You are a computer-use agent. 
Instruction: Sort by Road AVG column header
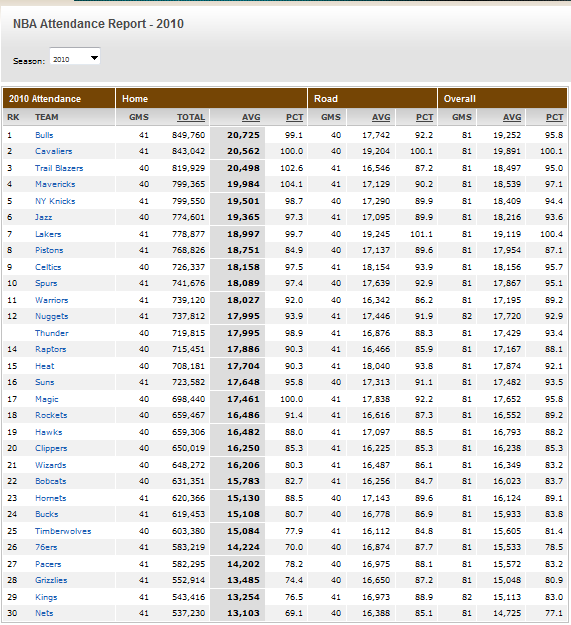pyautogui.click(x=381, y=117)
